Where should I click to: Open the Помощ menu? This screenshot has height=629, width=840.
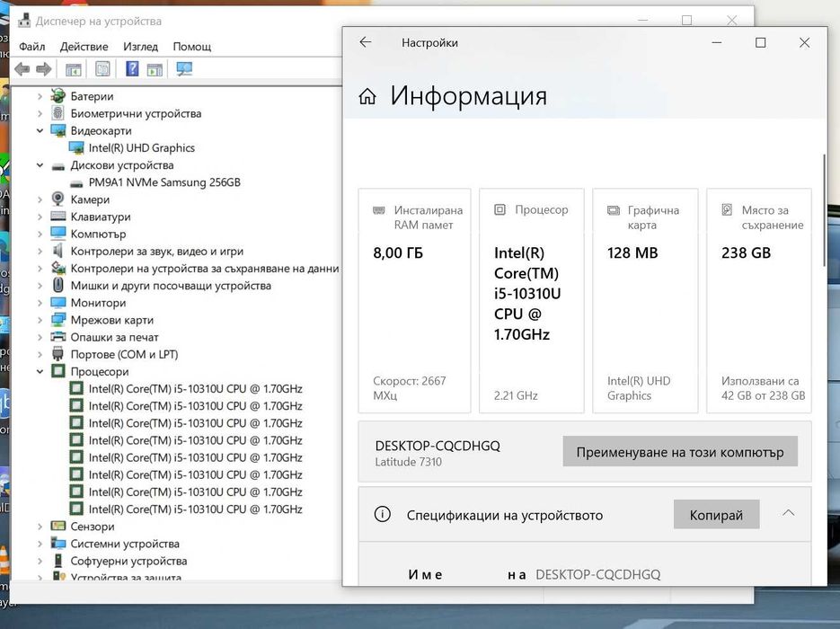click(x=191, y=47)
